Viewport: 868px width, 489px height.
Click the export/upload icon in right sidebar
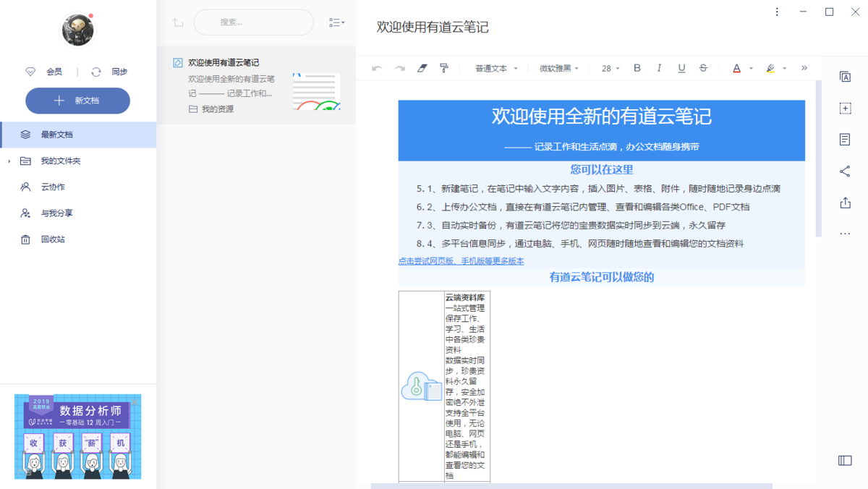tap(844, 203)
